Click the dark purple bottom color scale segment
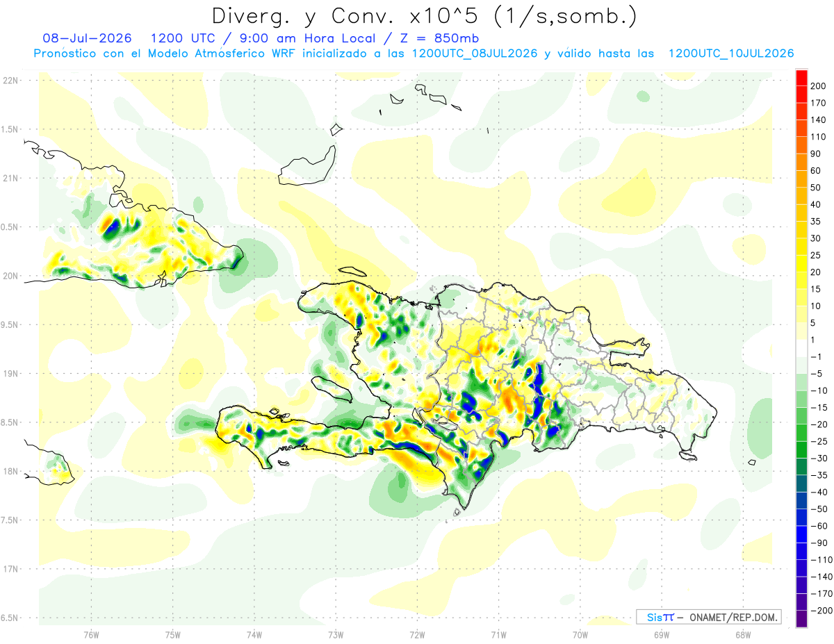The image size is (834, 644). (801, 619)
